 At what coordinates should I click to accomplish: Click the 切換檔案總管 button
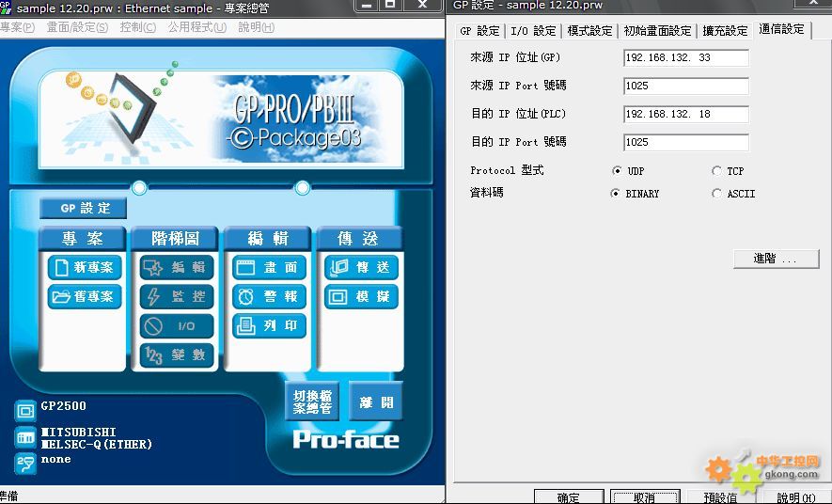[312, 402]
